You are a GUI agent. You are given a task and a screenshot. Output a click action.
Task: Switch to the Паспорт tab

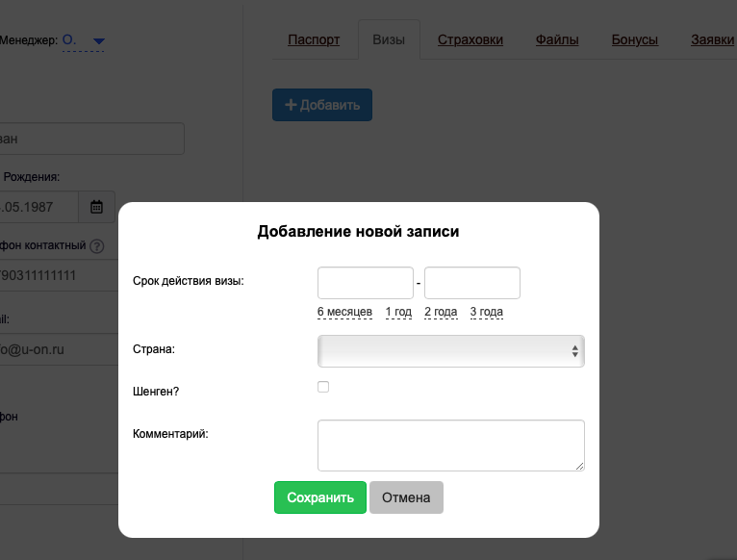pyautogui.click(x=314, y=40)
